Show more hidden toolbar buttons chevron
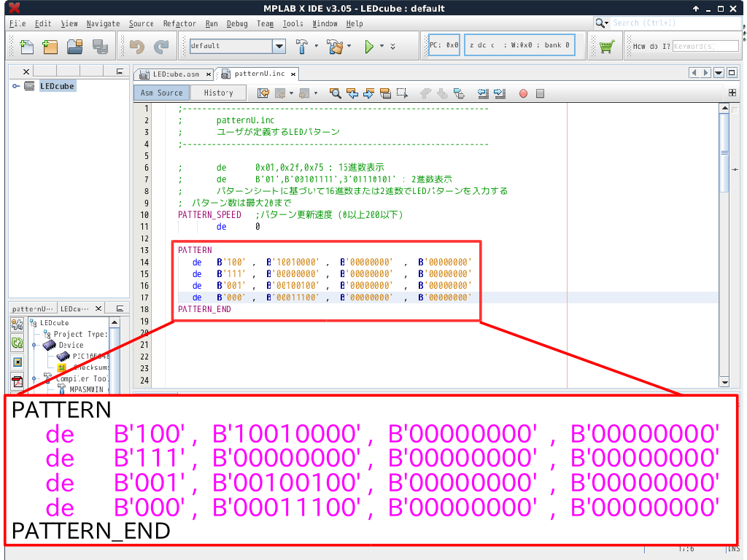 [392, 46]
